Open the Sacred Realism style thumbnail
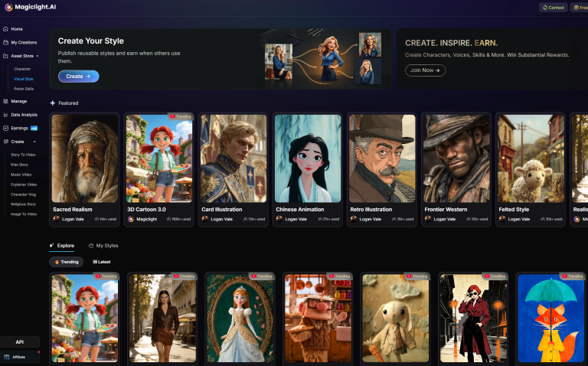 tap(85, 158)
